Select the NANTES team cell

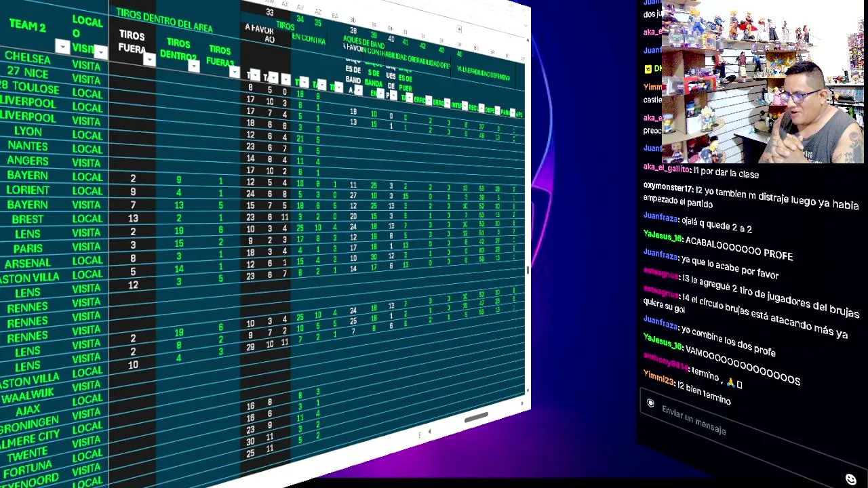coord(28,146)
